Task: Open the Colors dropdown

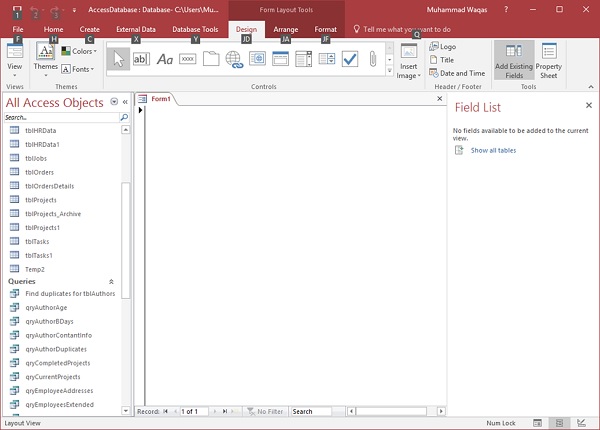Action: click(80, 51)
